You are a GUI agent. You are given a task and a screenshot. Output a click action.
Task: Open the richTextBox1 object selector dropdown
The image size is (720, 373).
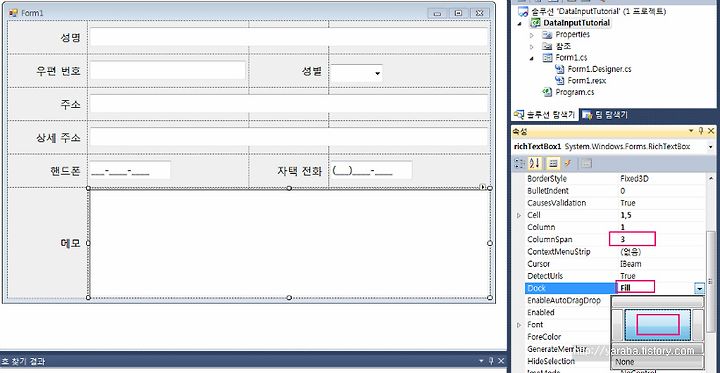coord(711,147)
